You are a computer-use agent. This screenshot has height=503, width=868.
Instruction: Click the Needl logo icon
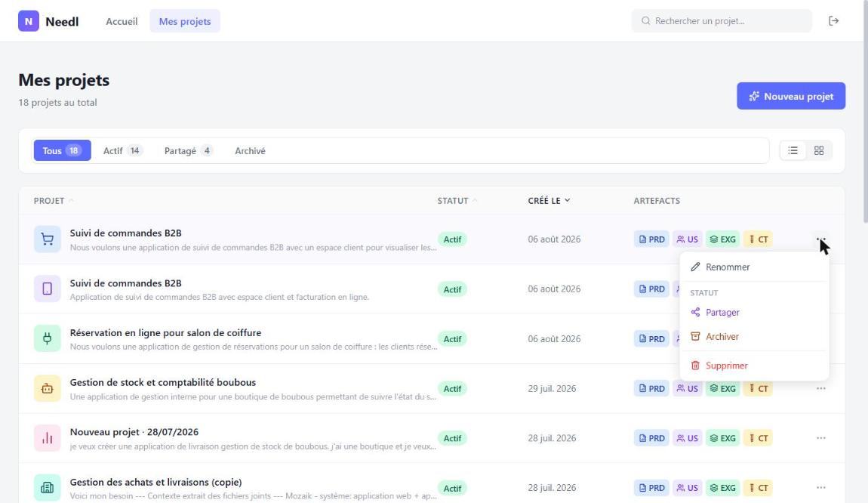[x=28, y=21]
